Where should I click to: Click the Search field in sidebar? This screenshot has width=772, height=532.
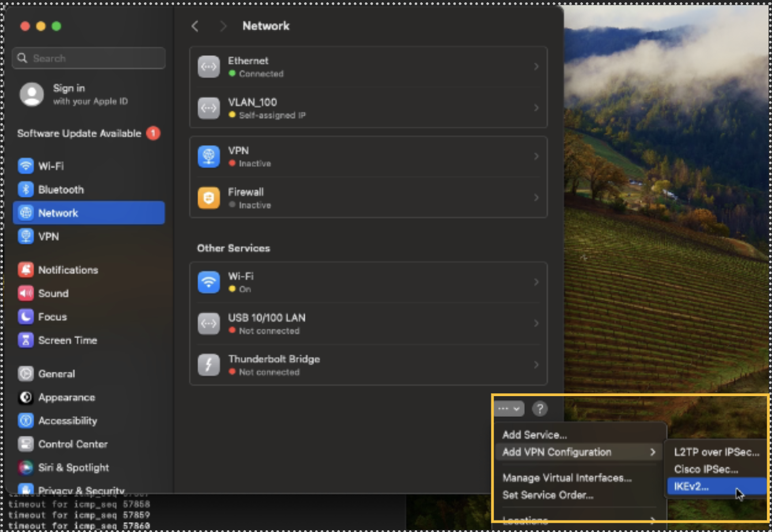[x=89, y=58]
